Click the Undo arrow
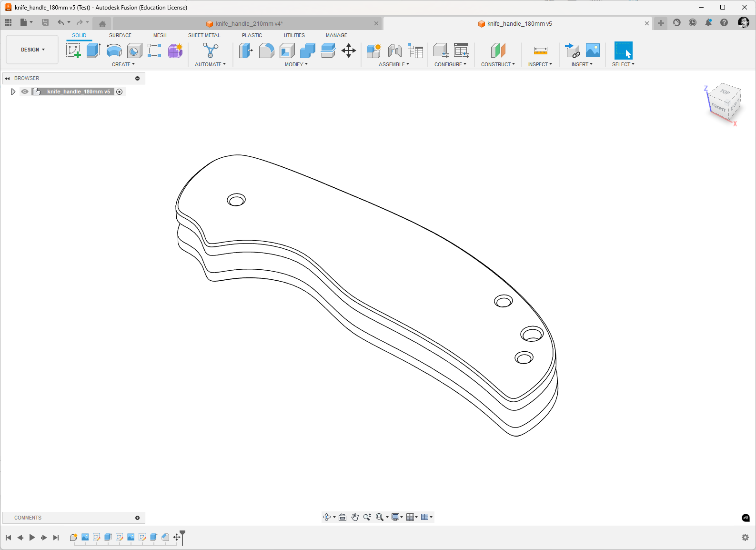Viewport: 756px width, 550px height. click(x=60, y=22)
